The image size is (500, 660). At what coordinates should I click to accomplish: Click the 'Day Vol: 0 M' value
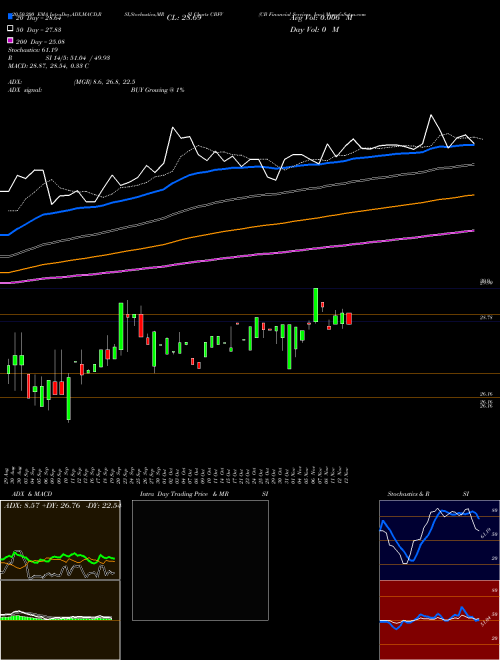(314, 29)
